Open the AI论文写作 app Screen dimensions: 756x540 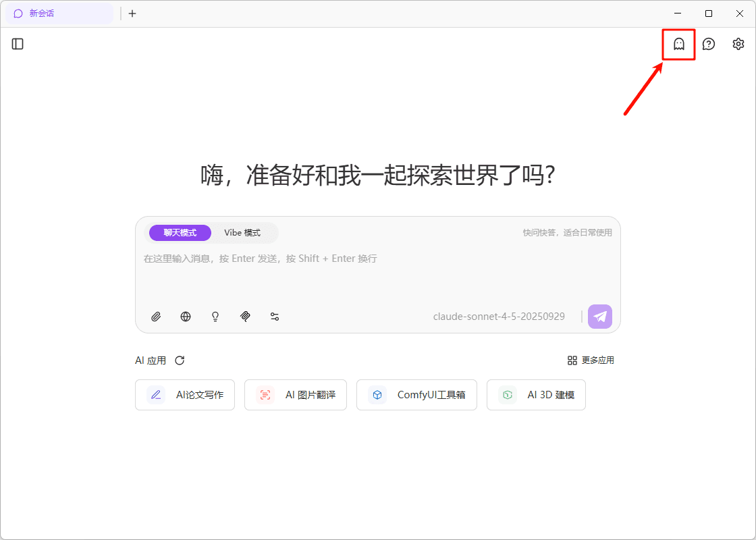(x=185, y=395)
